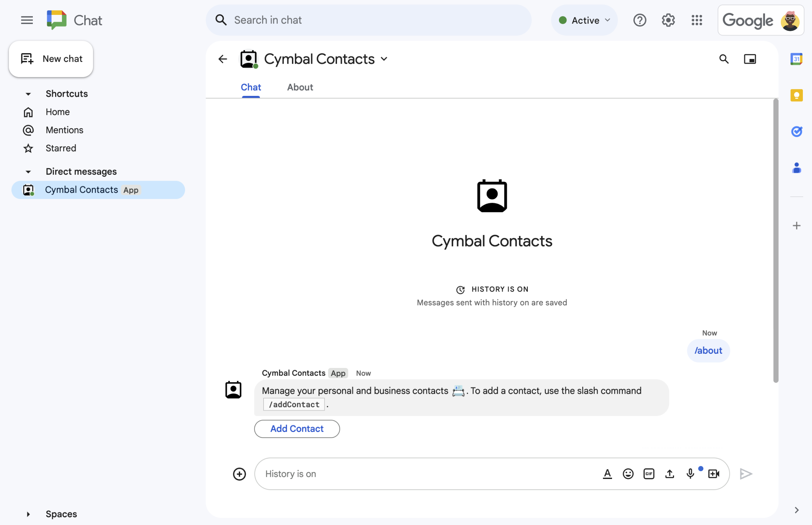Click the voice input microphone icon
This screenshot has width=812, height=525.
[691, 474]
